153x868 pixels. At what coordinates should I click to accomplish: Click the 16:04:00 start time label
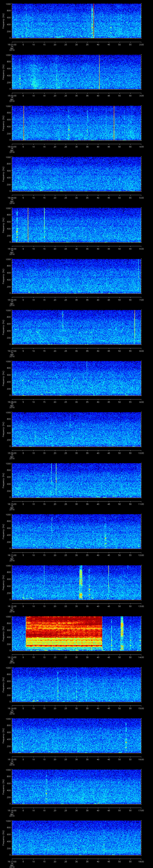coord(12,198)
